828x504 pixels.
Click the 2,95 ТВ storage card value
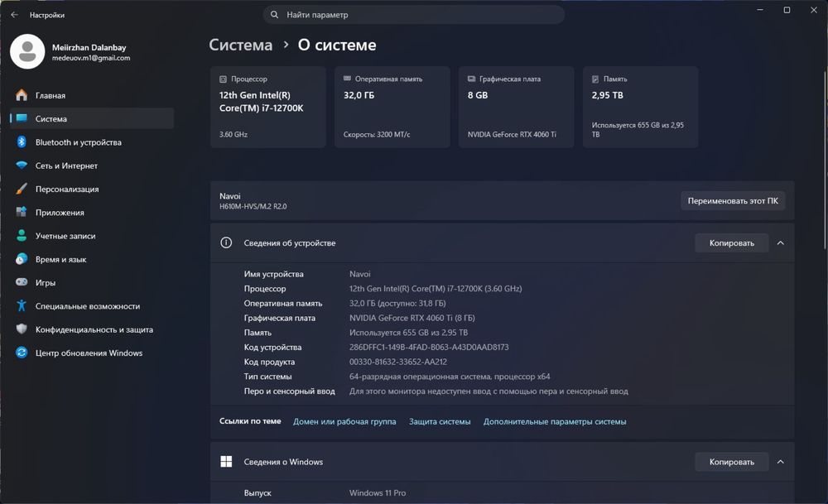tap(607, 95)
